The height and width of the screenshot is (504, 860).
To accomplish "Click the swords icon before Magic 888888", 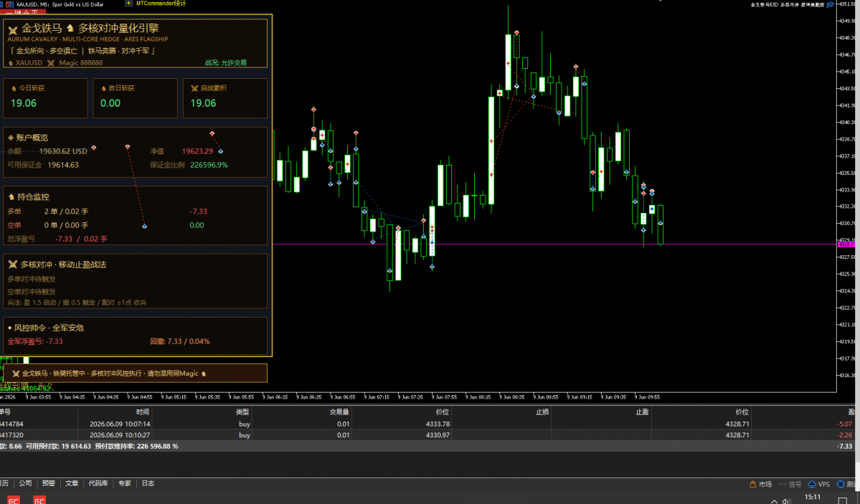I will click(x=51, y=63).
